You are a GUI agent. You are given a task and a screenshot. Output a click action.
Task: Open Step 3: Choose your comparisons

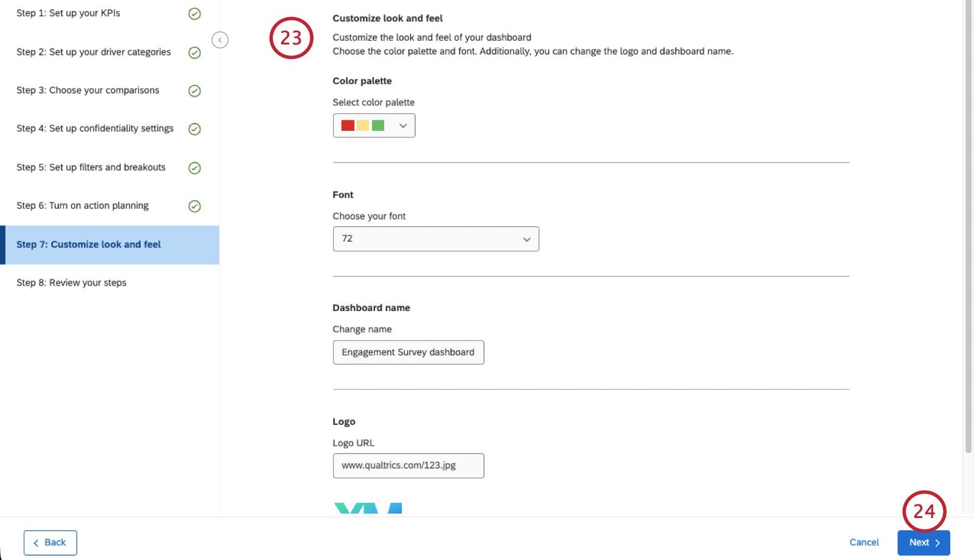(x=88, y=90)
